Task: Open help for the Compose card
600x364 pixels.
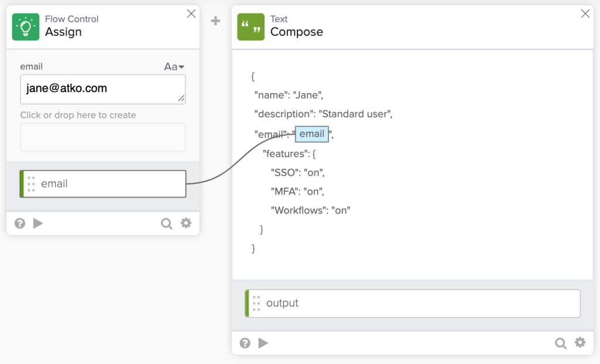Action: point(245,343)
